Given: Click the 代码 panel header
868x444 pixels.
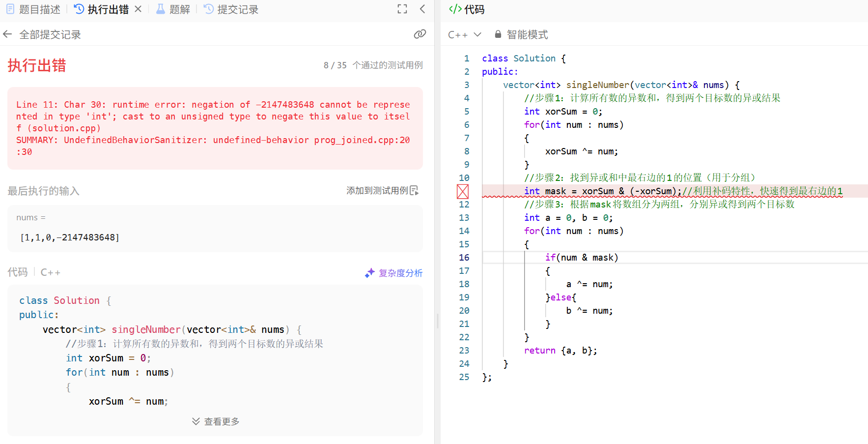Looking at the screenshot, I should click(x=467, y=9).
